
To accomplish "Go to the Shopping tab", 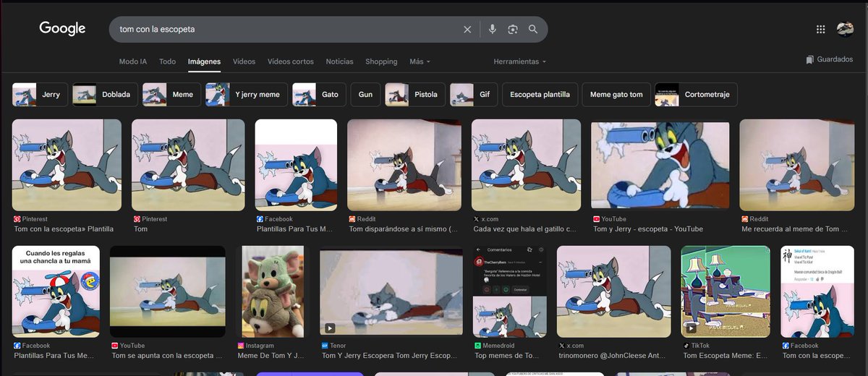I will click(x=381, y=62).
